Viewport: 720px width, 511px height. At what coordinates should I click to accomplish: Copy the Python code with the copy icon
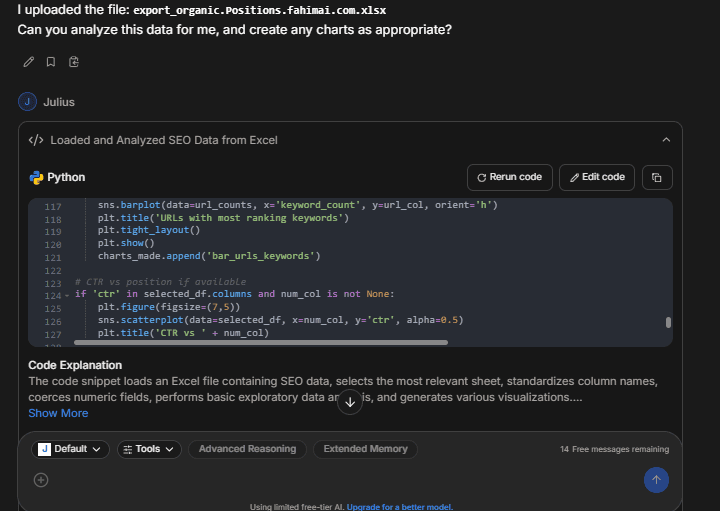[x=657, y=178]
